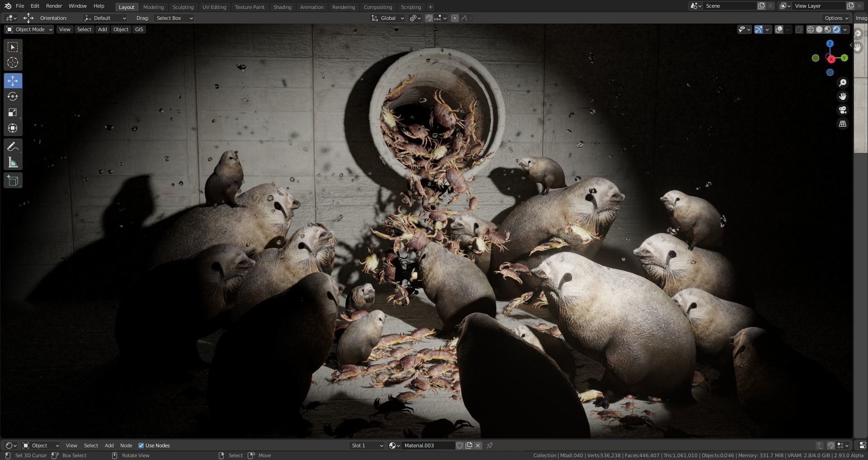Switch perspective/orthographic with the grid gizmo
Image resolution: width=868 pixels, height=460 pixels.
[843, 124]
